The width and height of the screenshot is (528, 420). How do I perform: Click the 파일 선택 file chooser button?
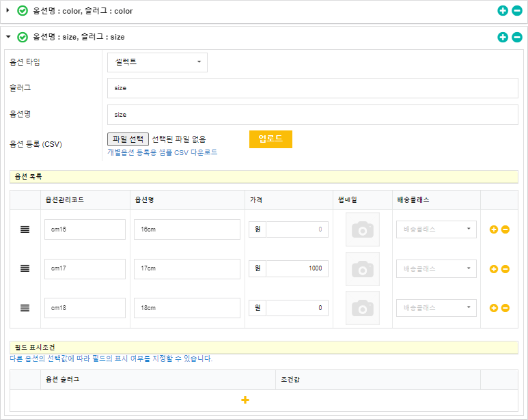(x=128, y=139)
